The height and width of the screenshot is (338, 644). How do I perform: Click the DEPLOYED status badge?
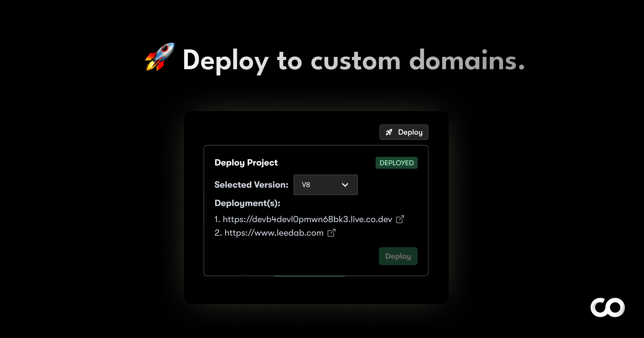[396, 163]
